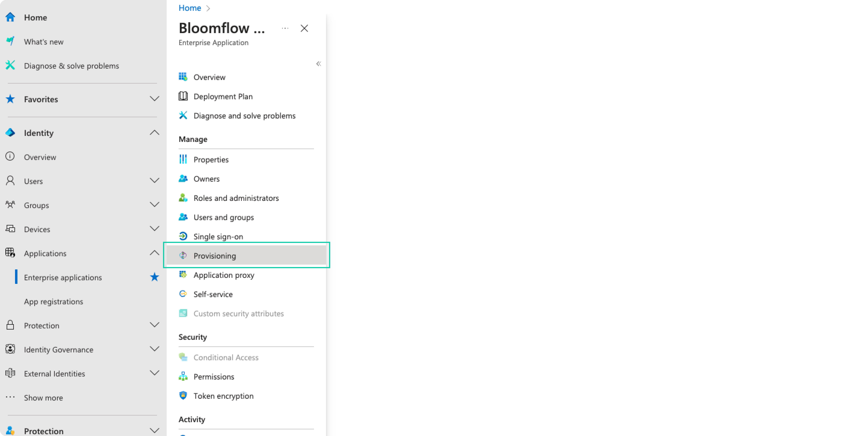Screen dimensions: 868x436
Task: Click the Home house icon in sidebar
Action: (10, 17)
